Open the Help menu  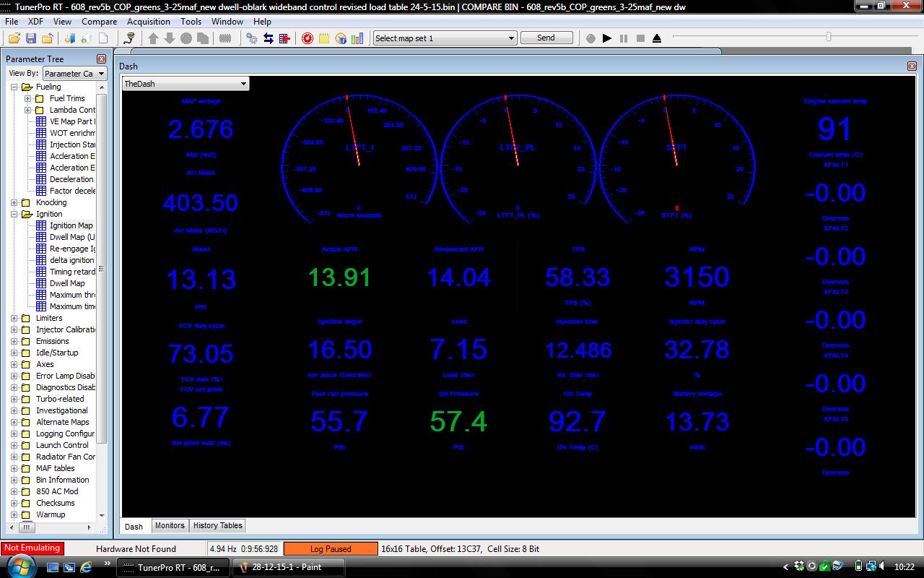[x=262, y=22]
